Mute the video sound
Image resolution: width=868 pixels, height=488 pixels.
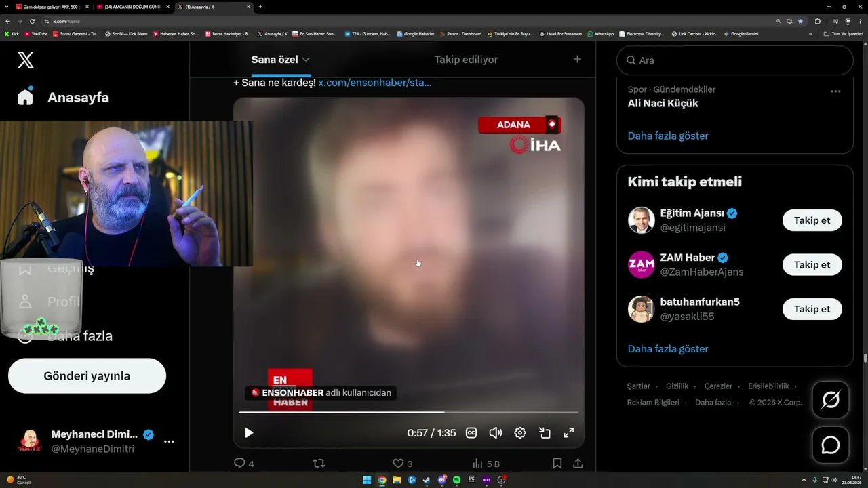click(x=496, y=433)
